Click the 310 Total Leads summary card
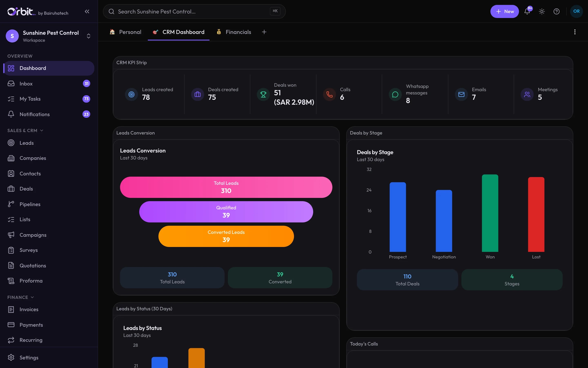Viewport: 588px width, 368px height. pos(172,278)
